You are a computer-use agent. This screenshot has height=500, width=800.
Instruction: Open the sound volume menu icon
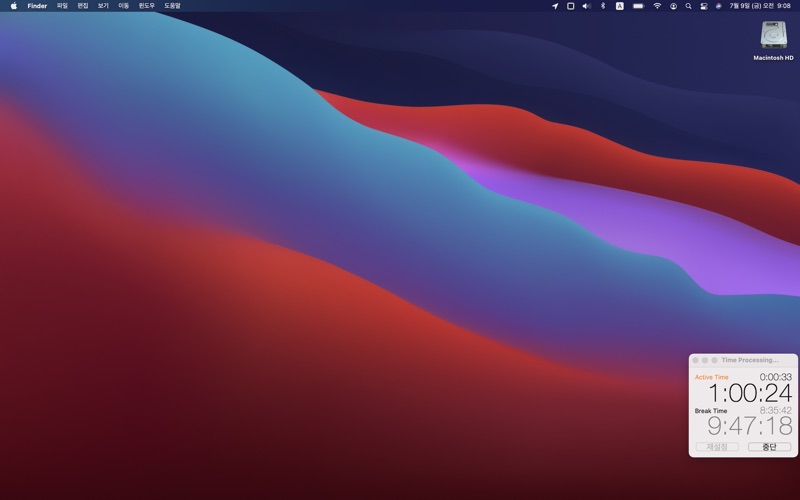(x=587, y=6)
